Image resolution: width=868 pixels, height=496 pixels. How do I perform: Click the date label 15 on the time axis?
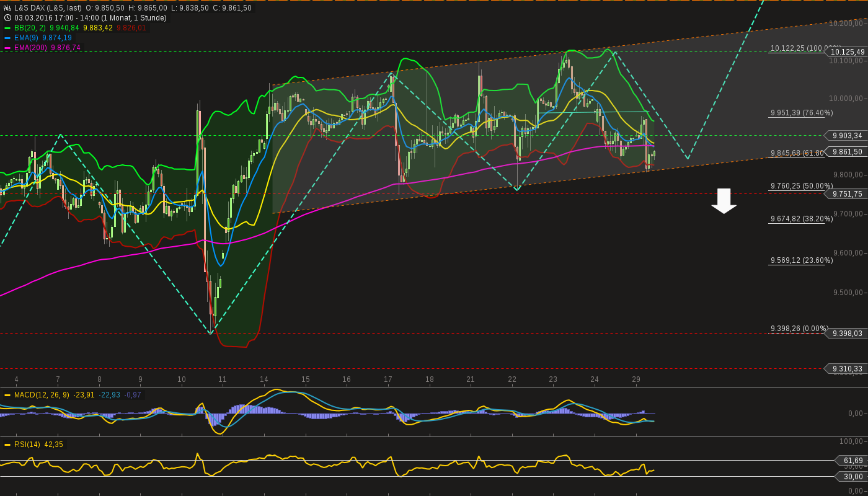coord(306,379)
